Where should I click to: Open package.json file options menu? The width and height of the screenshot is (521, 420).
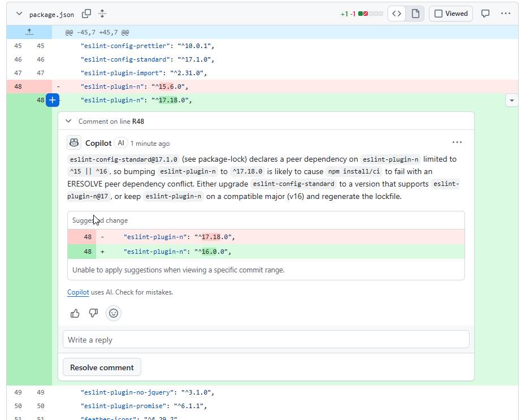click(505, 14)
